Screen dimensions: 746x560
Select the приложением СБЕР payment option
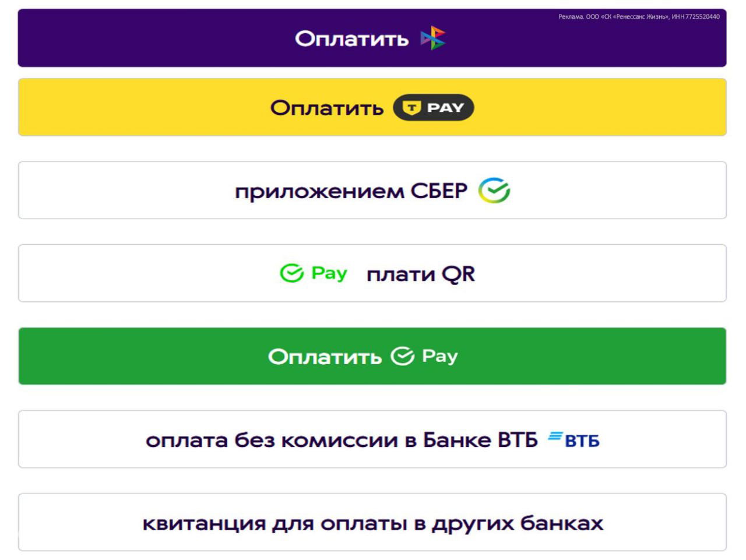point(373,189)
